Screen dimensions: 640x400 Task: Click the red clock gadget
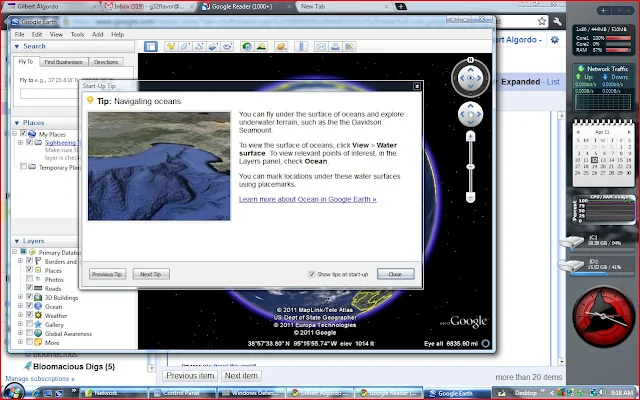coord(603,316)
